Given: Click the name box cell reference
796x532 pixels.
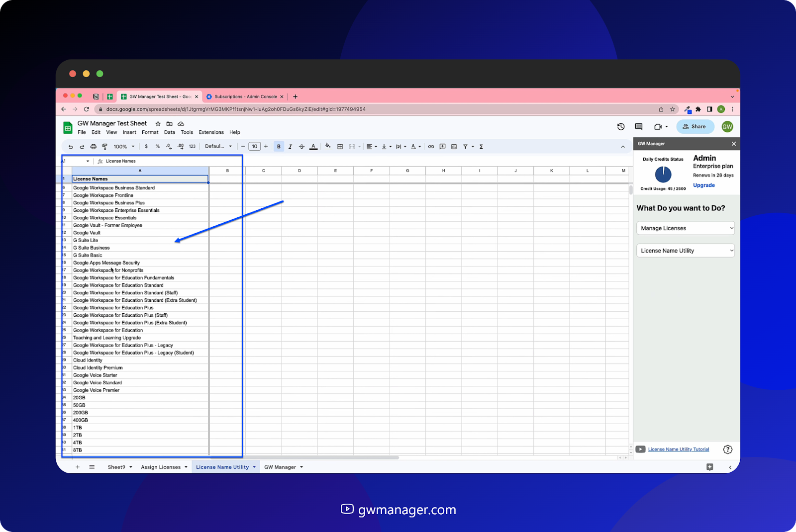Looking at the screenshot, I should [x=76, y=161].
